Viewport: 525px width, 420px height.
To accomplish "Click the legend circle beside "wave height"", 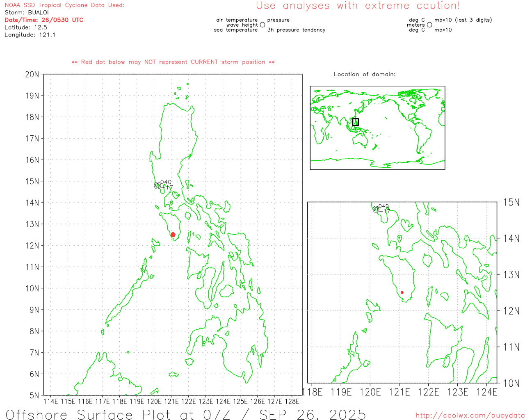I will tap(262, 25).
